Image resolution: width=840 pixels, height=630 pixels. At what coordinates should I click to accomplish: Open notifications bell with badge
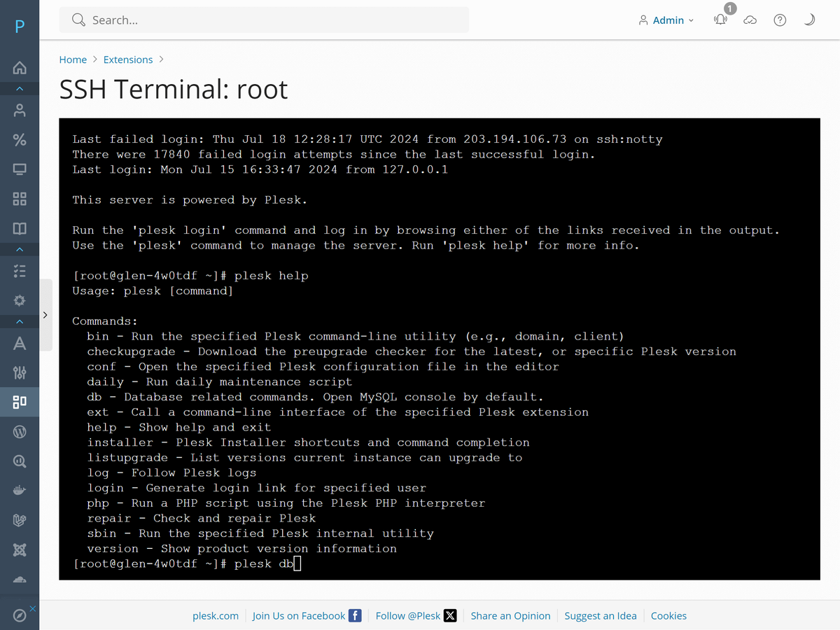(x=720, y=20)
